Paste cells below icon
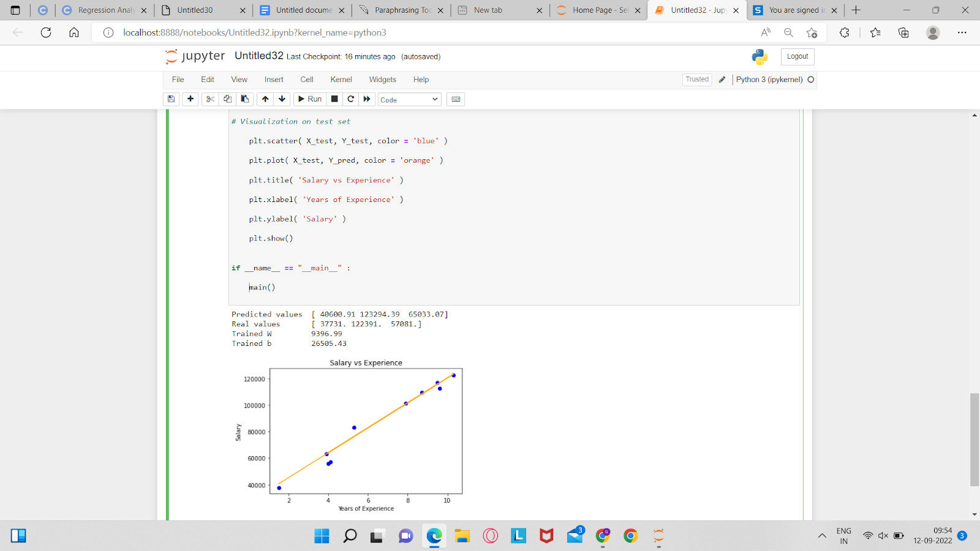The image size is (980, 551). 244,99
